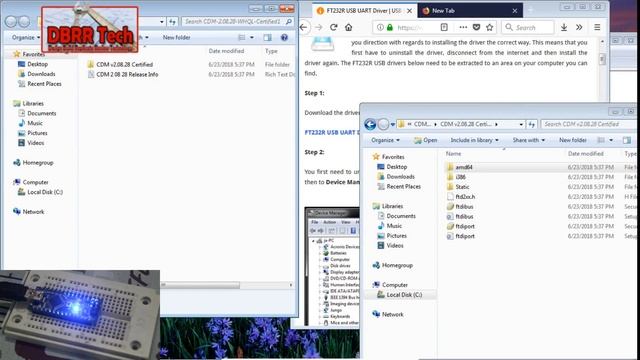Sort by Name column in the front Explorer window

tap(453, 154)
